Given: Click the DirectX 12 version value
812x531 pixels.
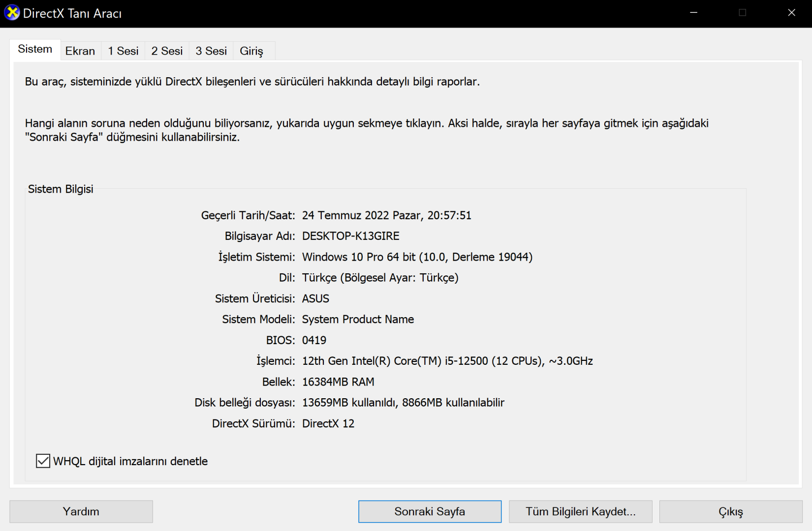Looking at the screenshot, I should pyautogui.click(x=328, y=424).
